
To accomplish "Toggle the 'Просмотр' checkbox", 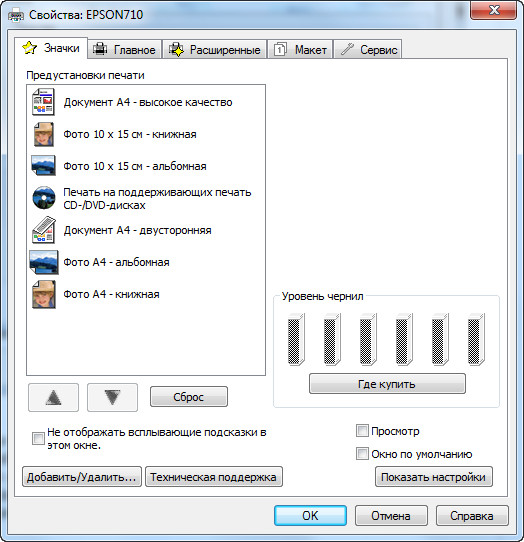I will click(362, 431).
